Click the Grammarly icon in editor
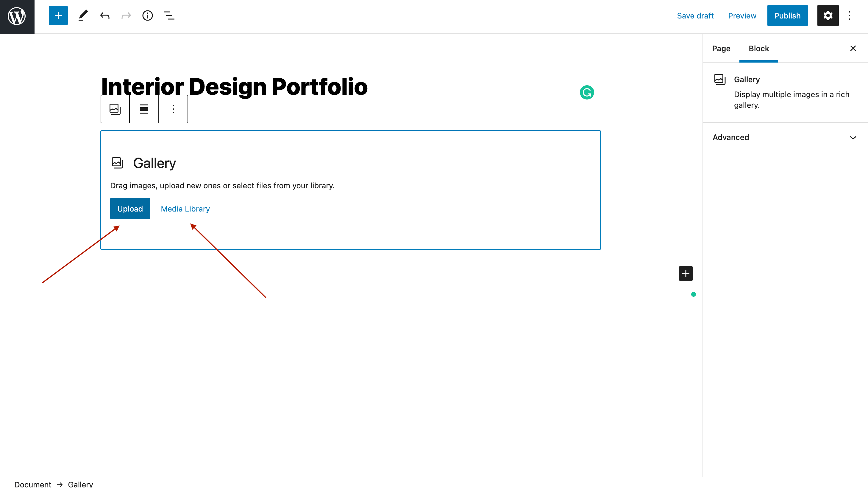The height and width of the screenshot is (488, 868). point(587,92)
